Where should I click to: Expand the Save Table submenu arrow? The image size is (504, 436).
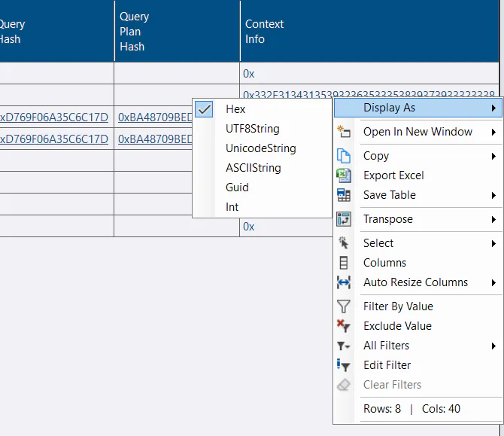point(493,195)
